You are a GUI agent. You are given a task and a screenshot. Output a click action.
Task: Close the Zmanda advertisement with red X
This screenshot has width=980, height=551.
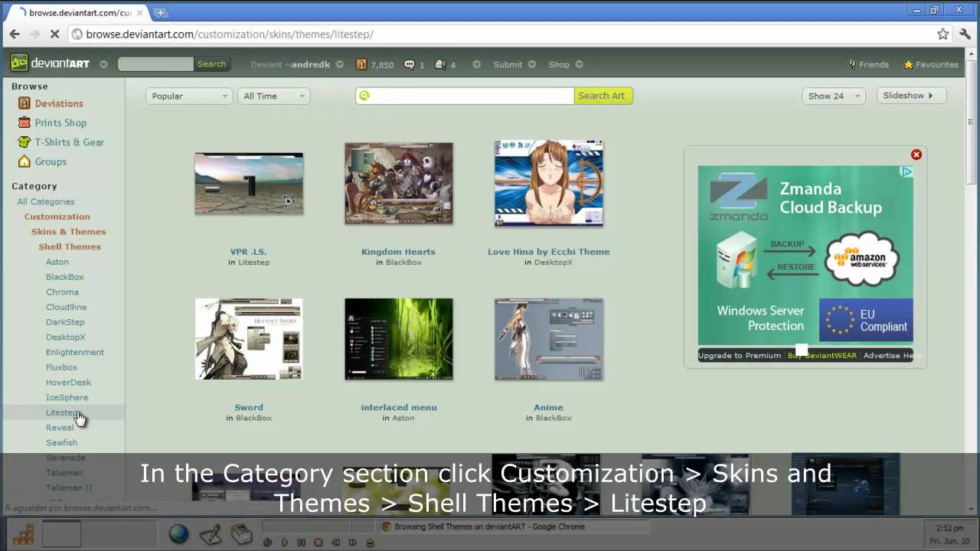click(x=916, y=155)
